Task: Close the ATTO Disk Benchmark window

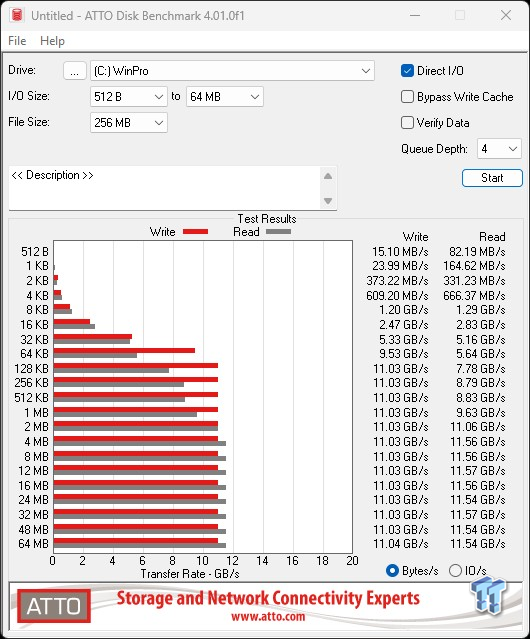Action: pyautogui.click(x=506, y=15)
